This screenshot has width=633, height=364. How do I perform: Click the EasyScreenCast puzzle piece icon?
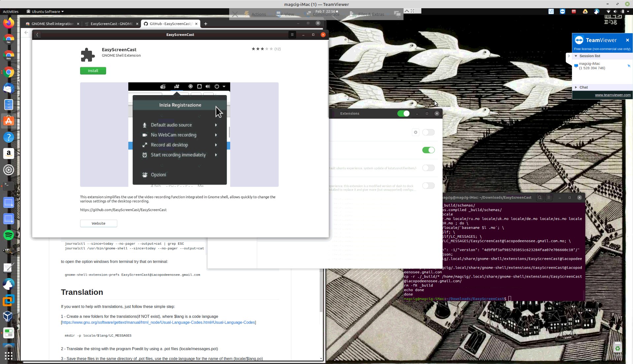tap(88, 55)
